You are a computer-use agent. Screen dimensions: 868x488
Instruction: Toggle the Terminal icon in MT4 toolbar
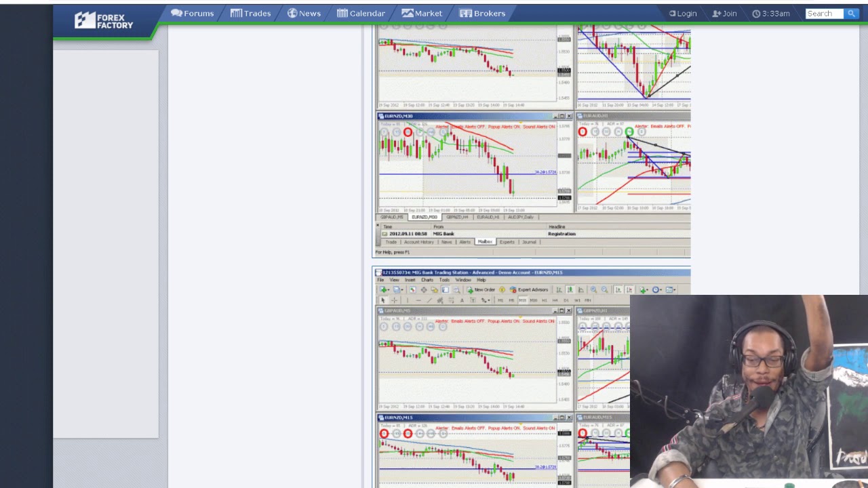pyautogui.click(x=446, y=290)
